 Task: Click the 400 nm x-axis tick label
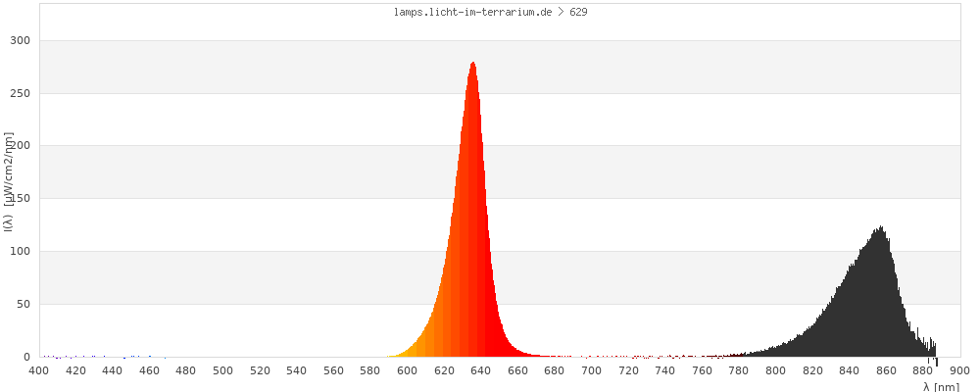(39, 370)
